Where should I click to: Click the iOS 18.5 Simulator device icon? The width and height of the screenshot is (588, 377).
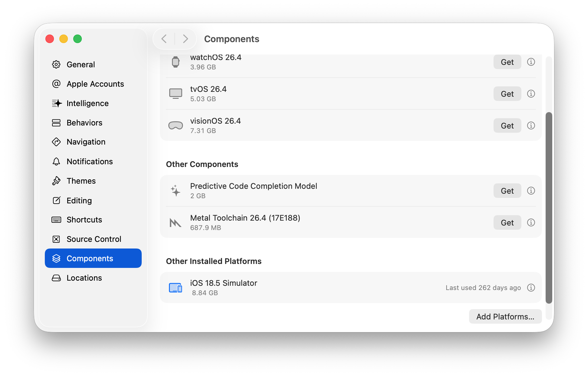point(176,288)
